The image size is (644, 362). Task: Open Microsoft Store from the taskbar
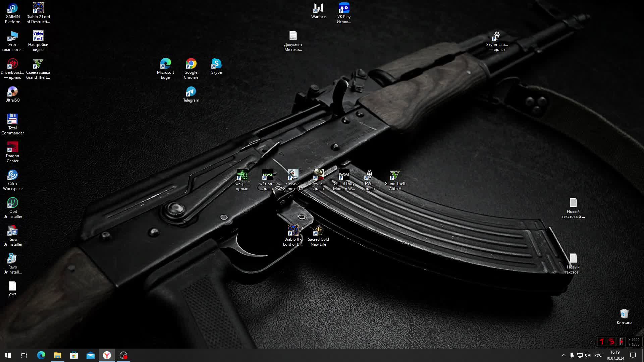(74, 355)
